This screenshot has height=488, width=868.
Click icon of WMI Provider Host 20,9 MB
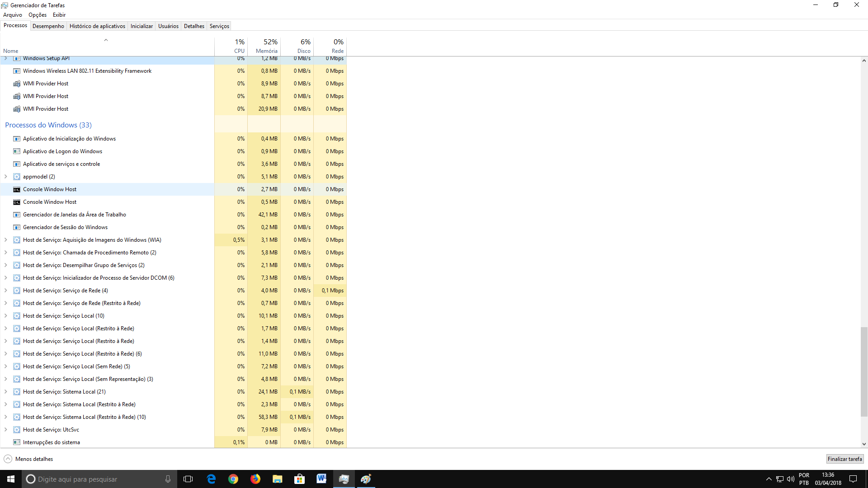click(17, 109)
